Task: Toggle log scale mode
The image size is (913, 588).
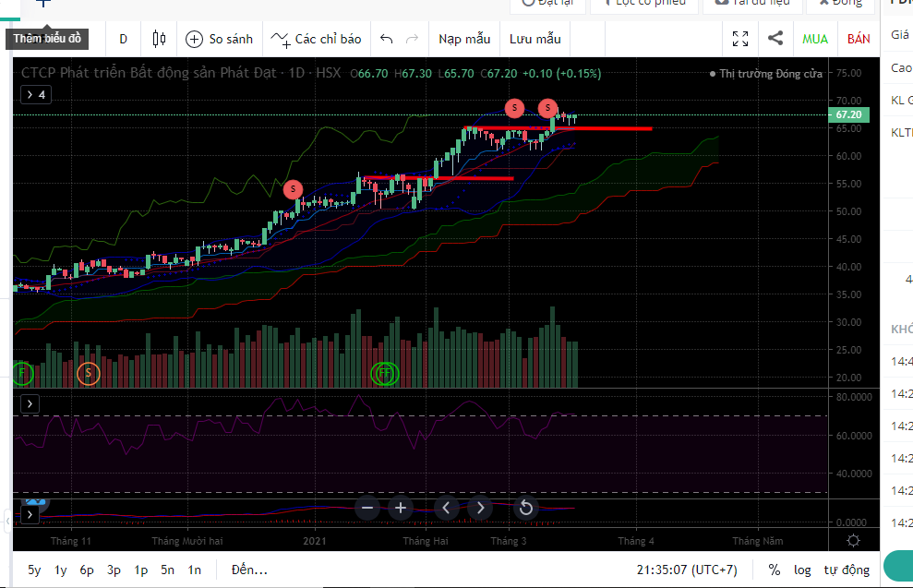Action: coord(802,570)
